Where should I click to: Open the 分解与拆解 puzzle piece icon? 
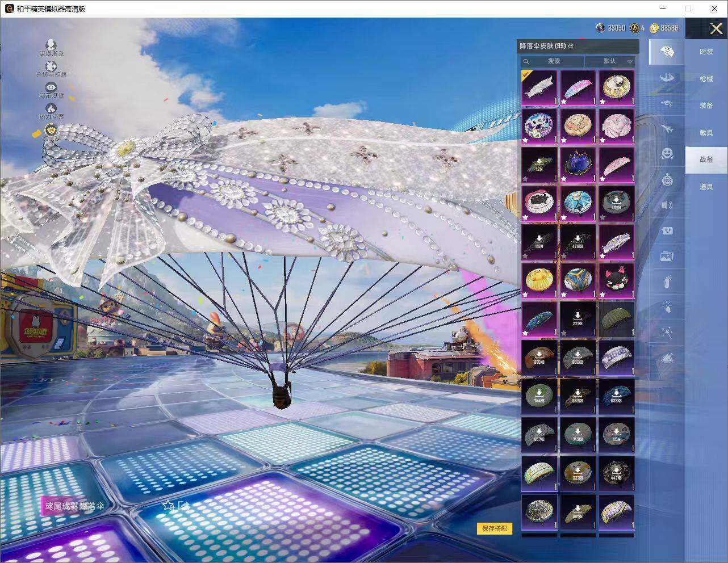point(51,68)
